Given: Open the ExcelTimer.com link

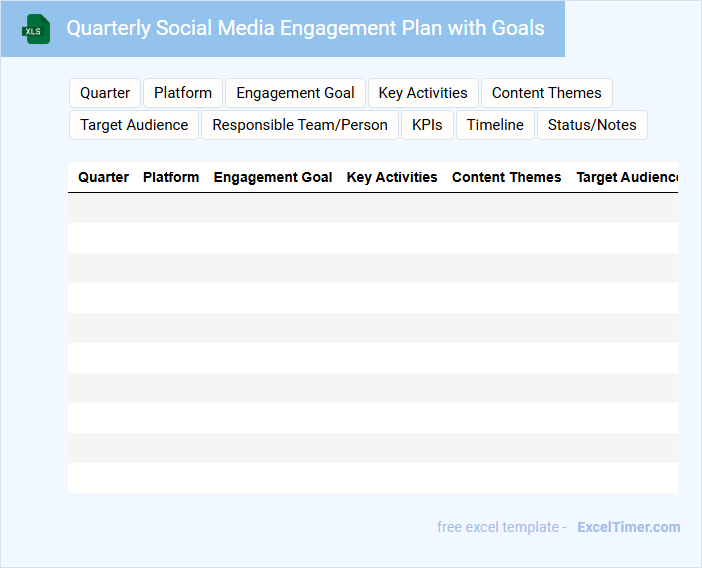Looking at the screenshot, I should 628,527.
